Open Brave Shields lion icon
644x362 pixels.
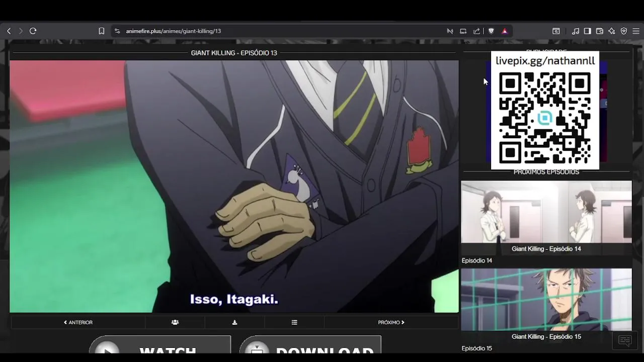point(491,31)
